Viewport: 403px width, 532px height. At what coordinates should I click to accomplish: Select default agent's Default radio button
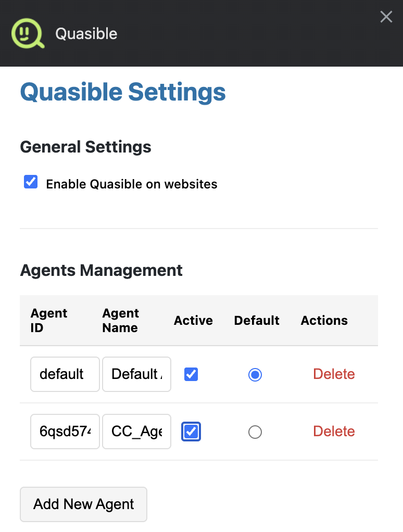(x=255, y=375)
